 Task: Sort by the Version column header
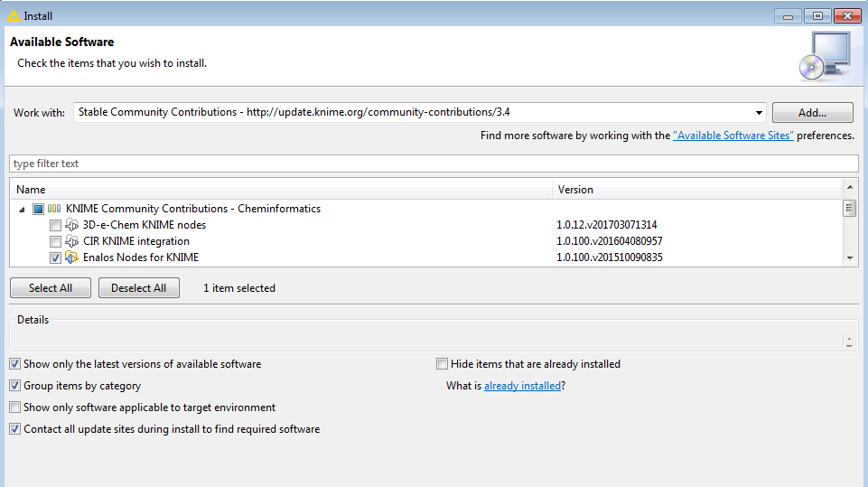click(x=697, y=190)
